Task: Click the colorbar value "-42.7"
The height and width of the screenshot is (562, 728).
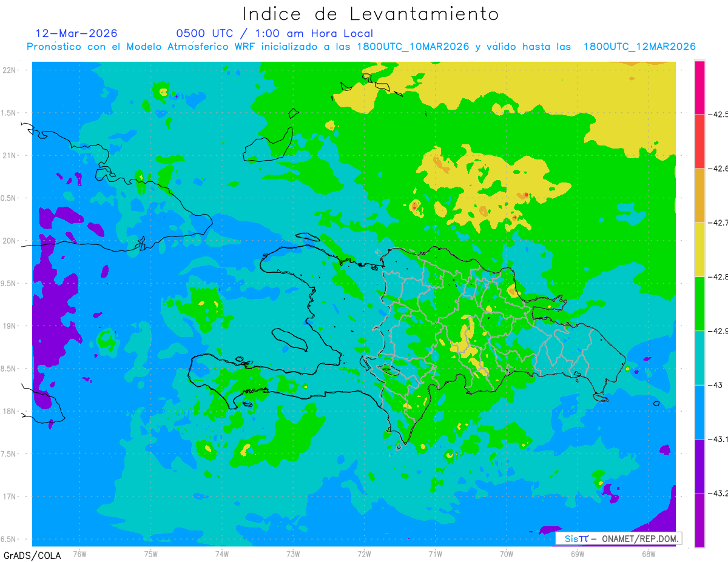Action: (718, 223)
